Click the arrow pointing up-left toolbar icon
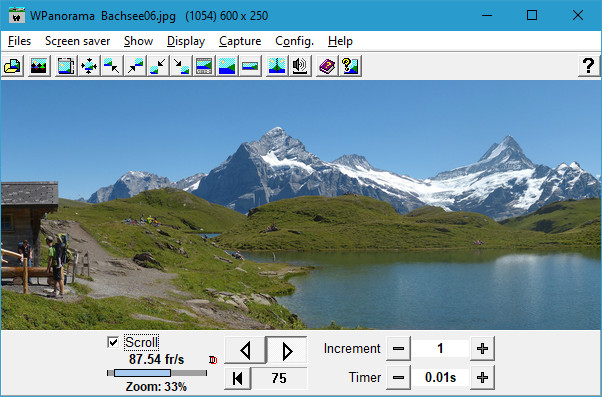 click(x=112, y=66)
